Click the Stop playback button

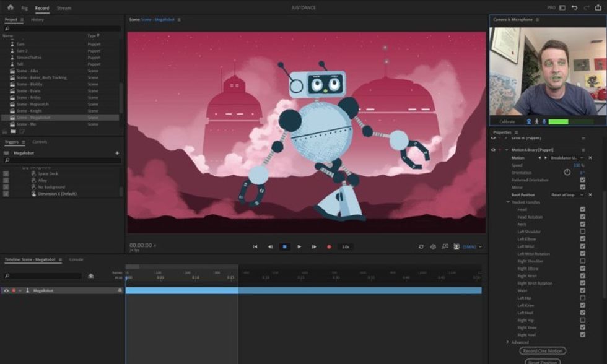284,246
